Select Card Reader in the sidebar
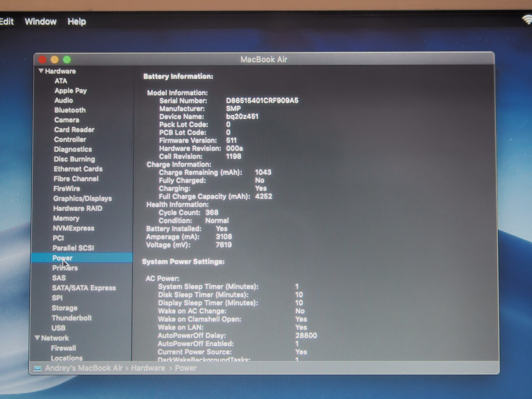The width and height of the screenshot is (532, 399). 74,130
